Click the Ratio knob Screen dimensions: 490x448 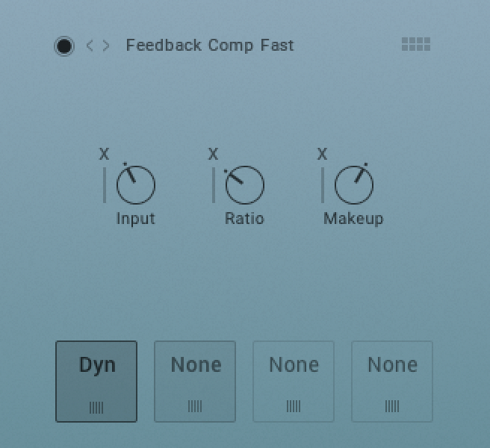tap(245, 184)
